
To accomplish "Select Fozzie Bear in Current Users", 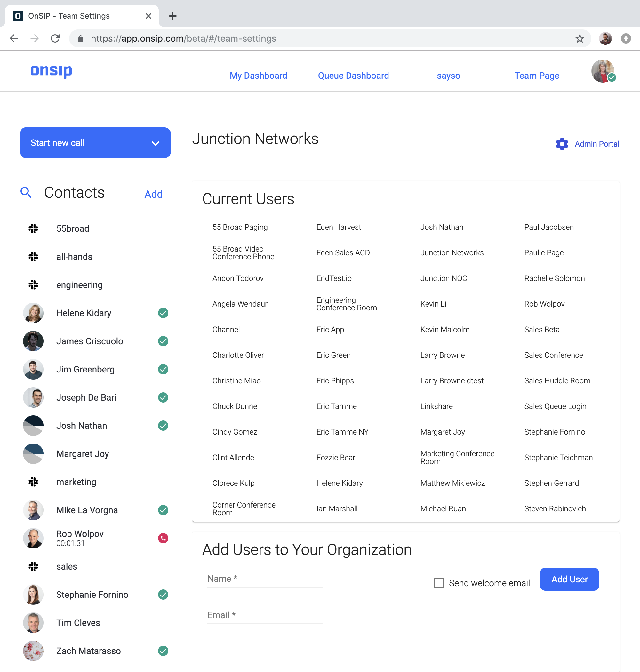I will pyautogui.click(x=336, y=457).
